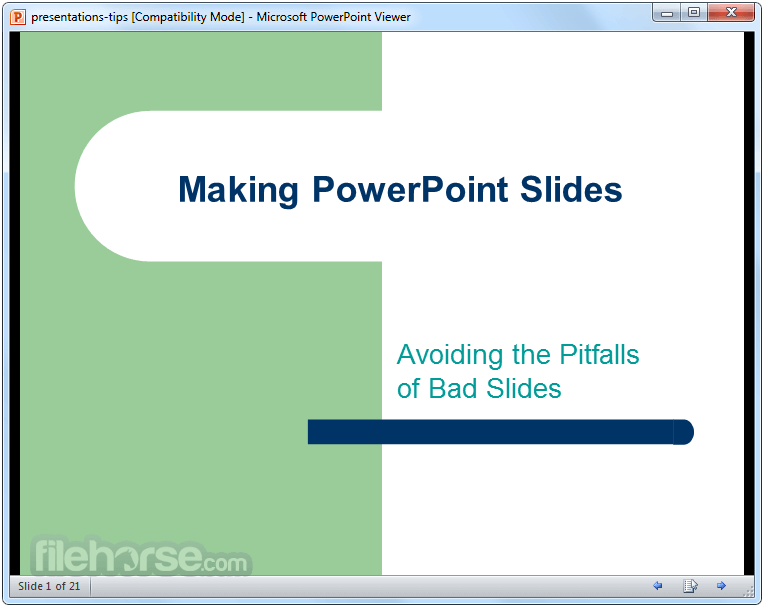Screen dimensions: 764x607
Task: Click the resize grip in the status bar corner
Action: pyautogui.click(x=748, y=591)
